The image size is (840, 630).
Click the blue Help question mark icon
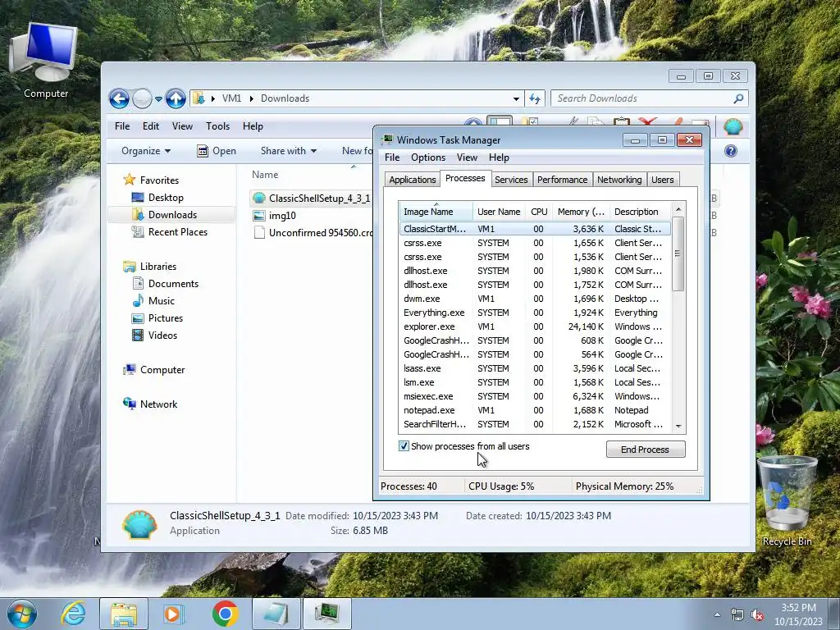click(x=731, y=151)
